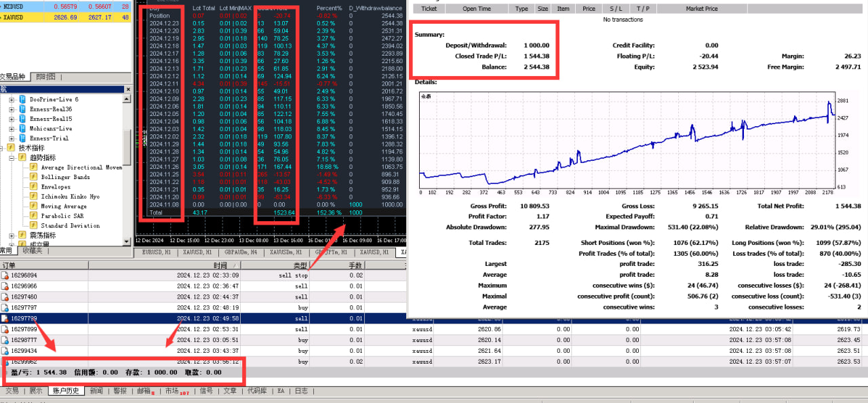The height and width of the screenshot is (403, 868).
Task: Expand the Exness-Trial tree node
Action: (x=11, y=138)
